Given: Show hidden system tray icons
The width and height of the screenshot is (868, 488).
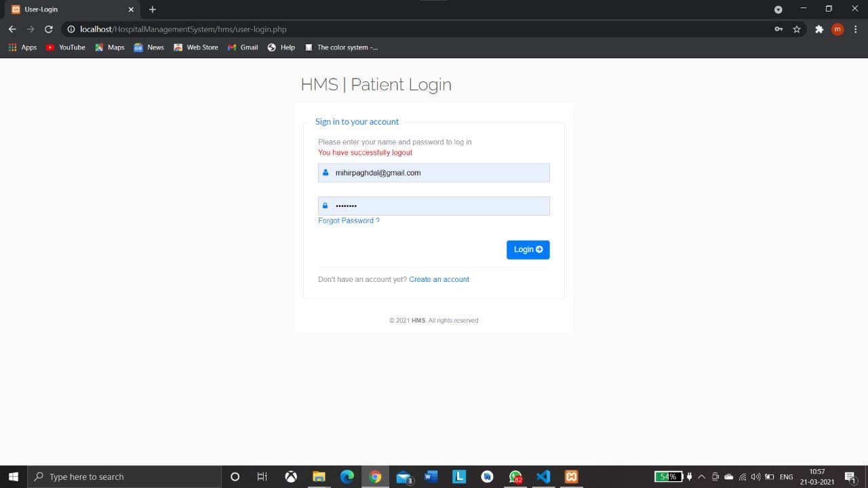Looking at the screenshot, I should (701, 476).
